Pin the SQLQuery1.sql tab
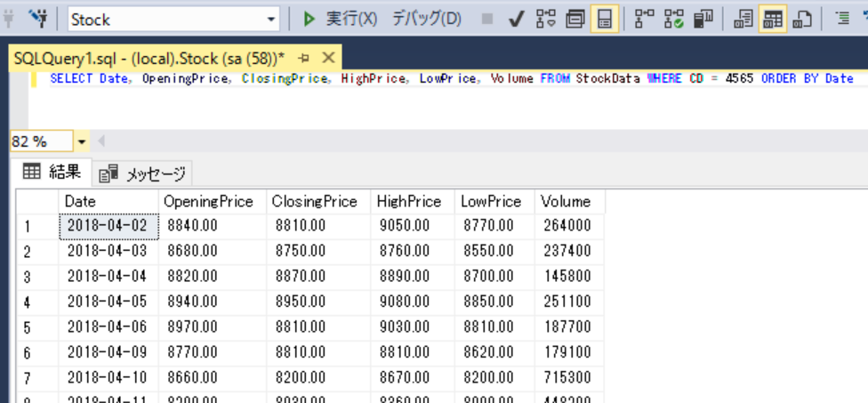Screen dimensions: 868x403 (303, 58)
